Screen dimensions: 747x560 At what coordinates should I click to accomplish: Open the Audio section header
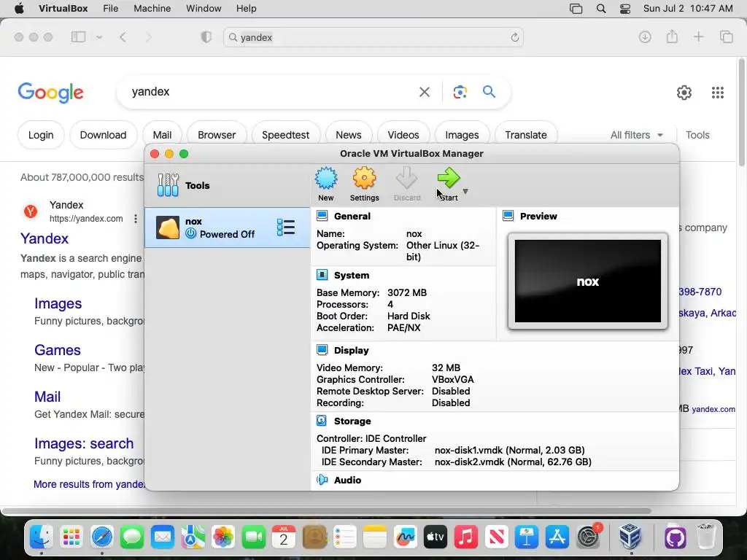(347, 480)
